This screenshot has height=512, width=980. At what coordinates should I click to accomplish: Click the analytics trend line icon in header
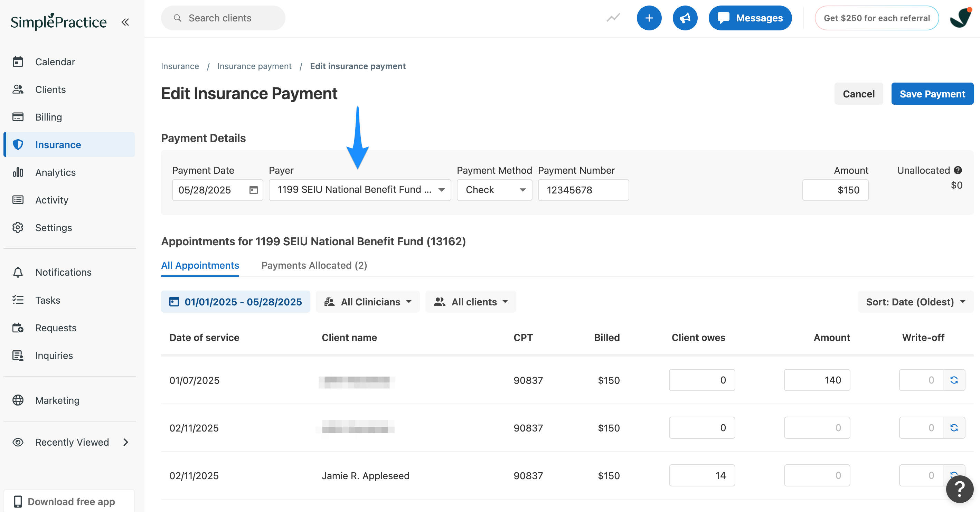613,18
